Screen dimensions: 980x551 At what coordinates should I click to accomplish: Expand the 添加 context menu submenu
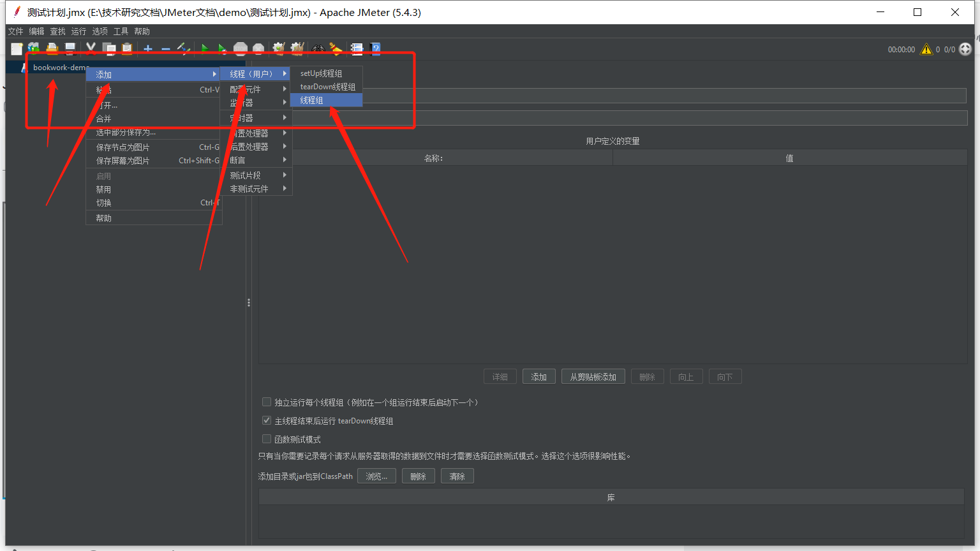point(154,74)
